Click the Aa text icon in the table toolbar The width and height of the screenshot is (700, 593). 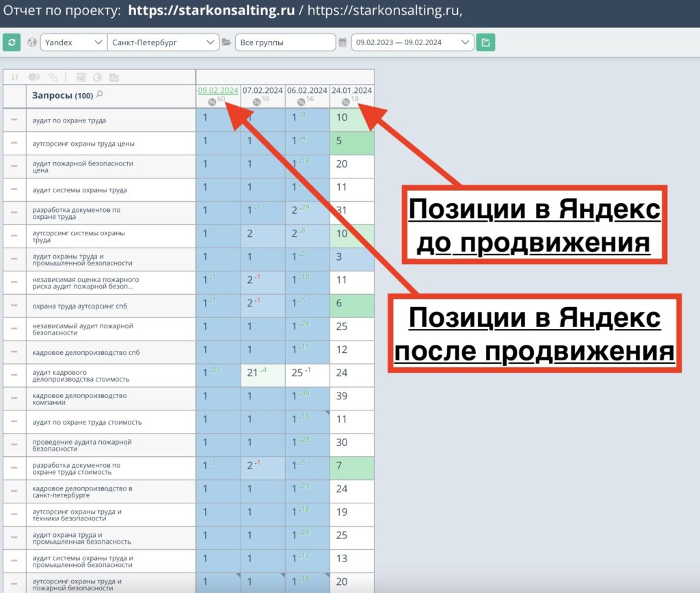pos(114,77)
